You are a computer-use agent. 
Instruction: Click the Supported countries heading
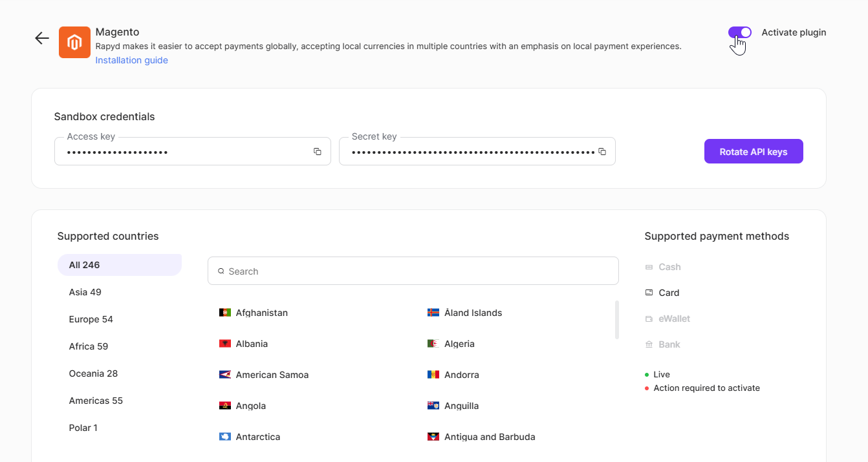point(108,236)
